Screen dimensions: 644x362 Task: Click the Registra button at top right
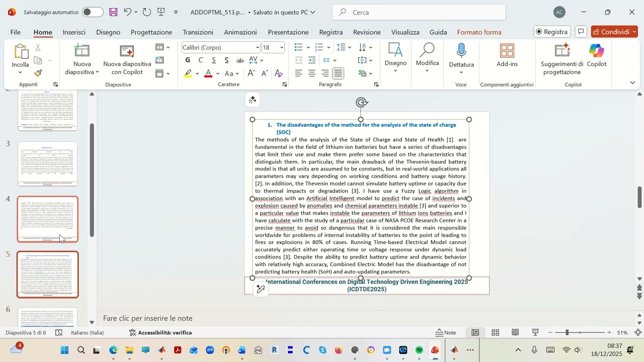(552, 32)
